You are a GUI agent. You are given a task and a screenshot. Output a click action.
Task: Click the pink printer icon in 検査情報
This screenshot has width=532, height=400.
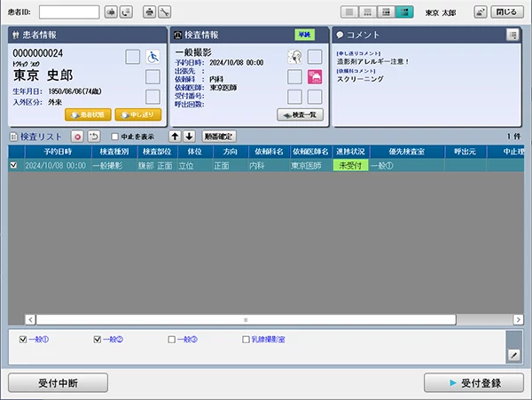point(315,77)
